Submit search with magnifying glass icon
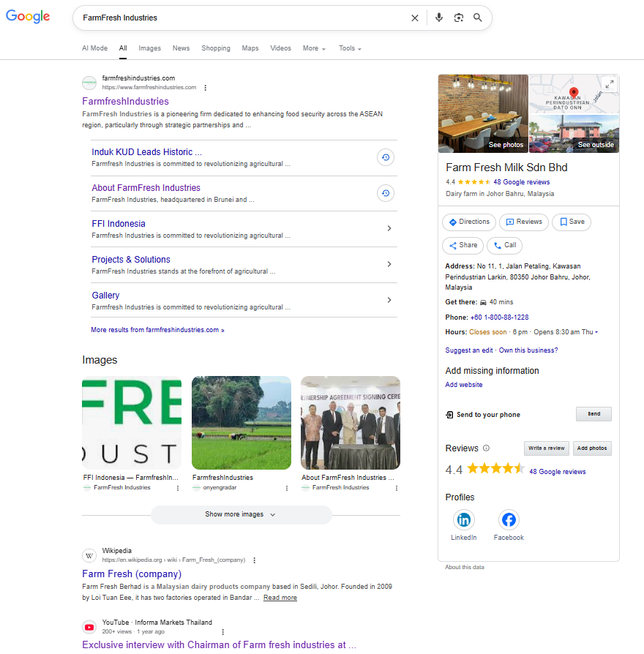 (477, 18)
